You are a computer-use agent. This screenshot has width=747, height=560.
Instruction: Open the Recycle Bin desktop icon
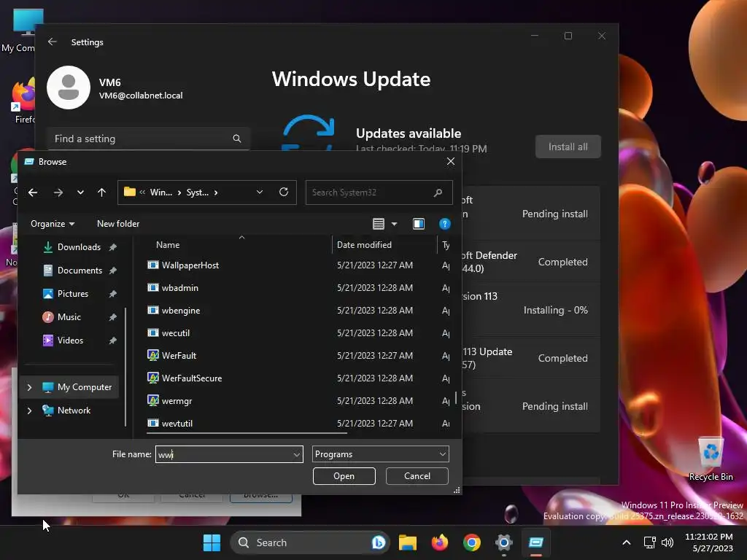pyautogui.click(x=711, y=459)
